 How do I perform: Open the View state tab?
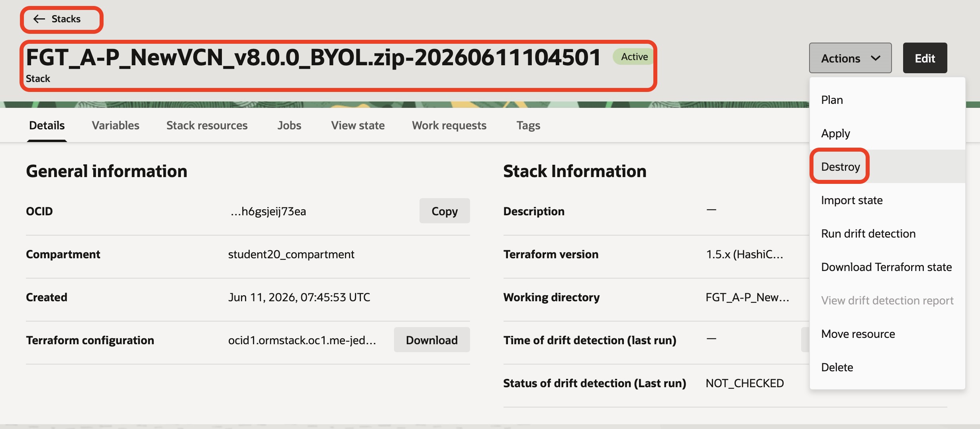358,125
